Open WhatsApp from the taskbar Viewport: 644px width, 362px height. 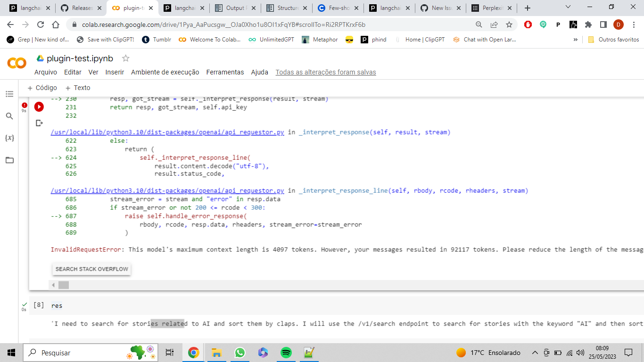239,352
